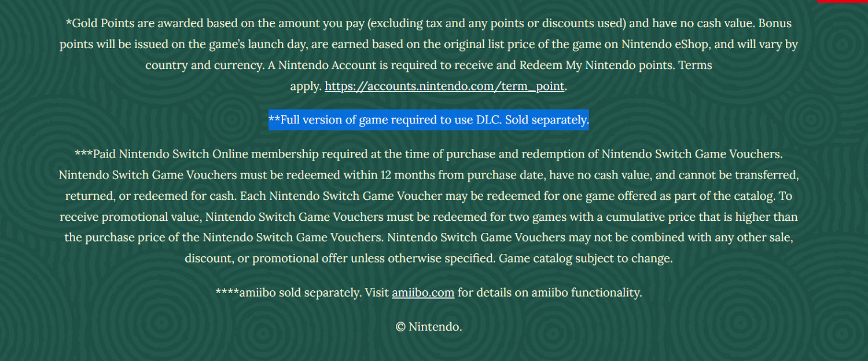Visit the amiibo.com link
868x361 pixels.
[x=422, y=293]
